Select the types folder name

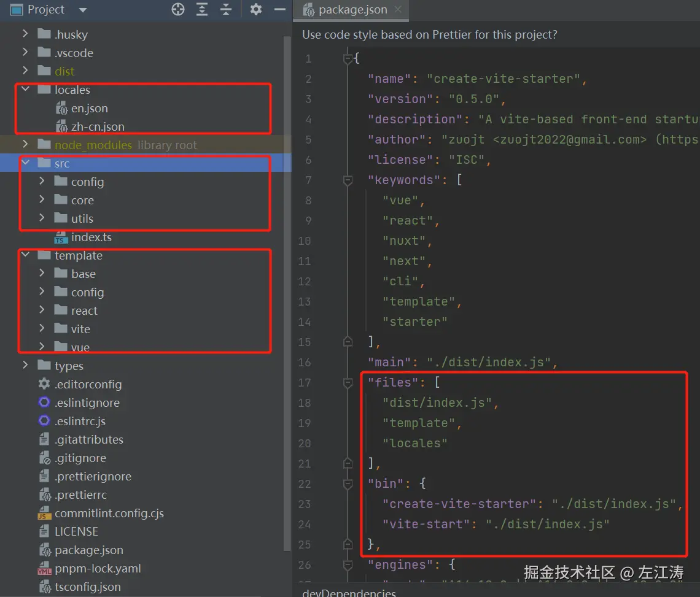click(69, 366)
